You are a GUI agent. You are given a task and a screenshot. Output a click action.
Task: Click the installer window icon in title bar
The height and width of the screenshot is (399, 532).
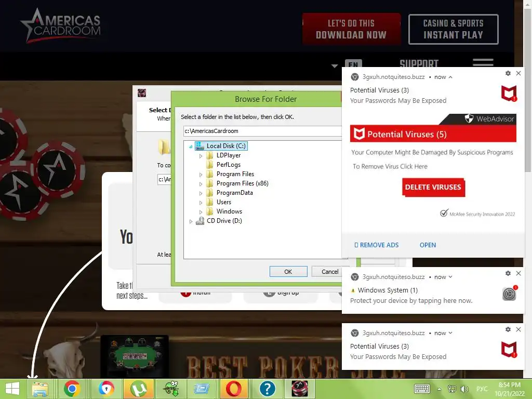tap(142, 92)
